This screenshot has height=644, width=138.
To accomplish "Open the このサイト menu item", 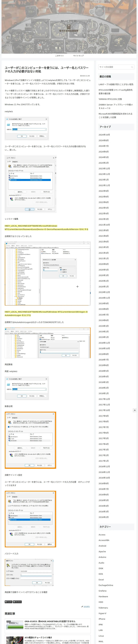I will (59, 56).
